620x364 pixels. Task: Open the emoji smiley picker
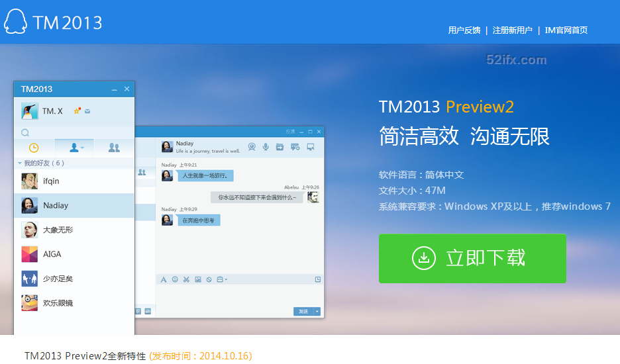[175, 279]
